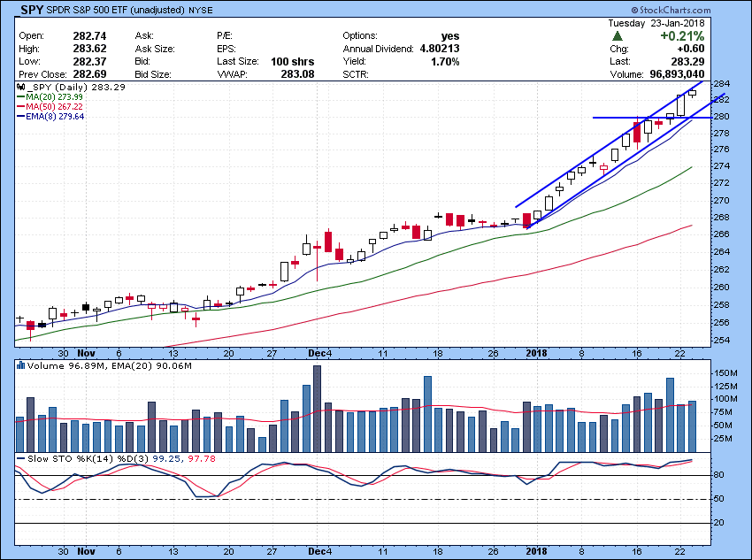Click the volume bars icon in volume panel
Image resolution: width=752 pixels, height=560 pixels.
20,366
